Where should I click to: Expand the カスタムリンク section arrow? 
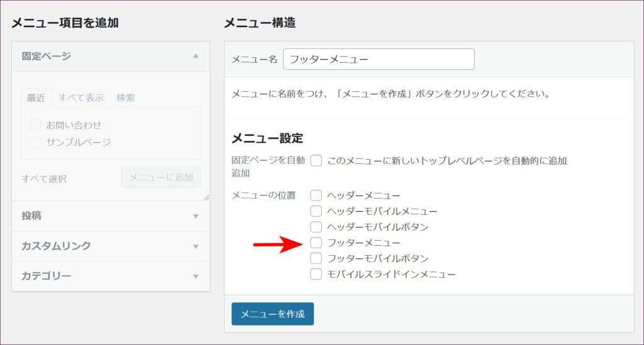196,246
